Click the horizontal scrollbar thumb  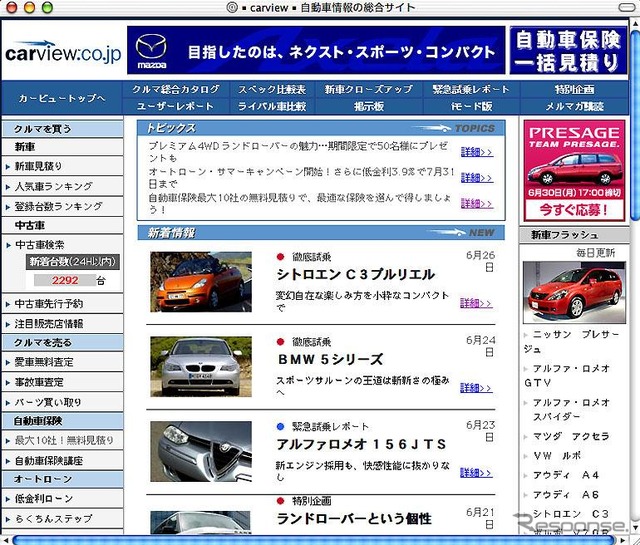(314, 541)
